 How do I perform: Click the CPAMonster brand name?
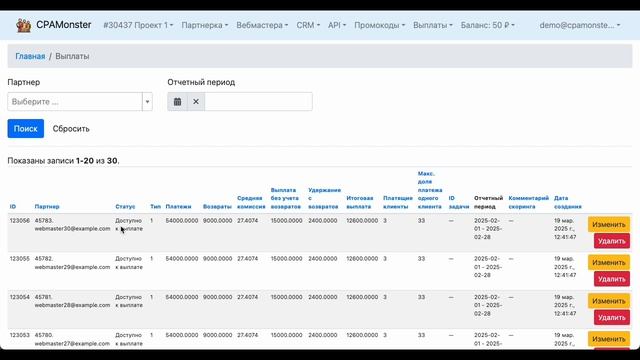point(64,25)
